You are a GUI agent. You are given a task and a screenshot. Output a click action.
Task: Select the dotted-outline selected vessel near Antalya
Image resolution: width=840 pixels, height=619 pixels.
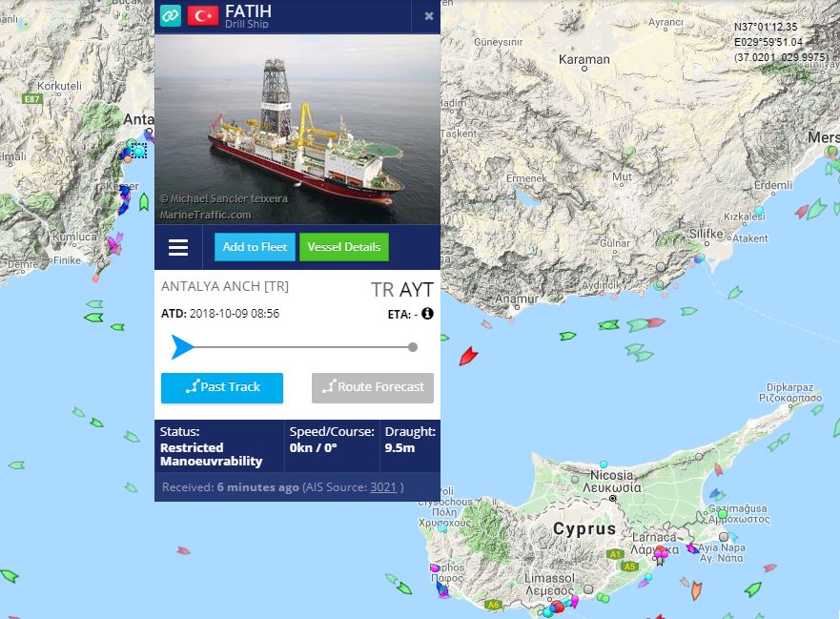(139, 151)
